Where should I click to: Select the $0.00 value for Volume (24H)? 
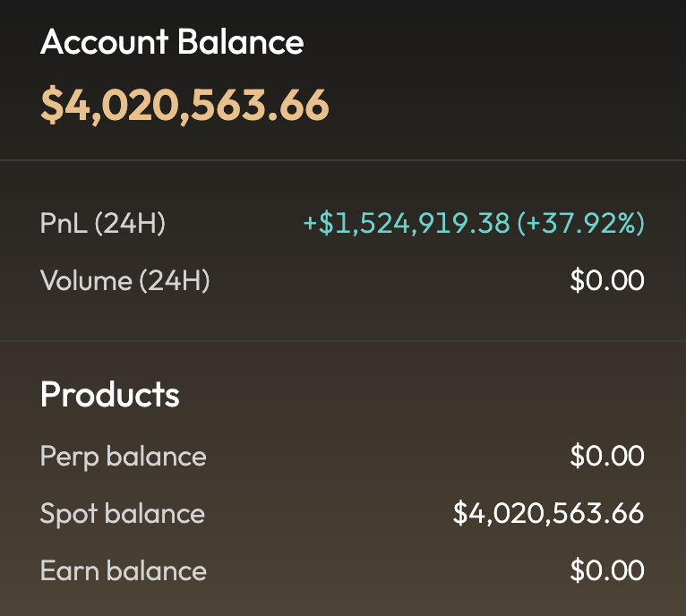(x=607, y=280)
